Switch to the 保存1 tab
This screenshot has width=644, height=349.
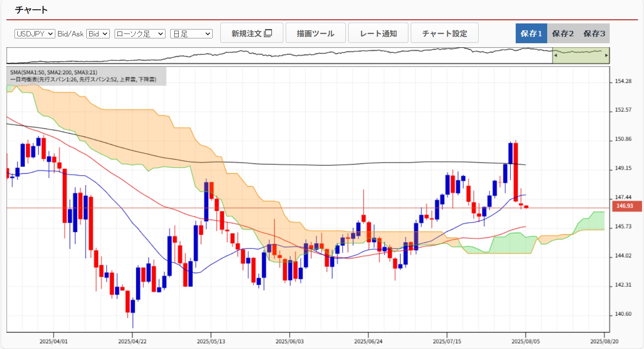531,34
